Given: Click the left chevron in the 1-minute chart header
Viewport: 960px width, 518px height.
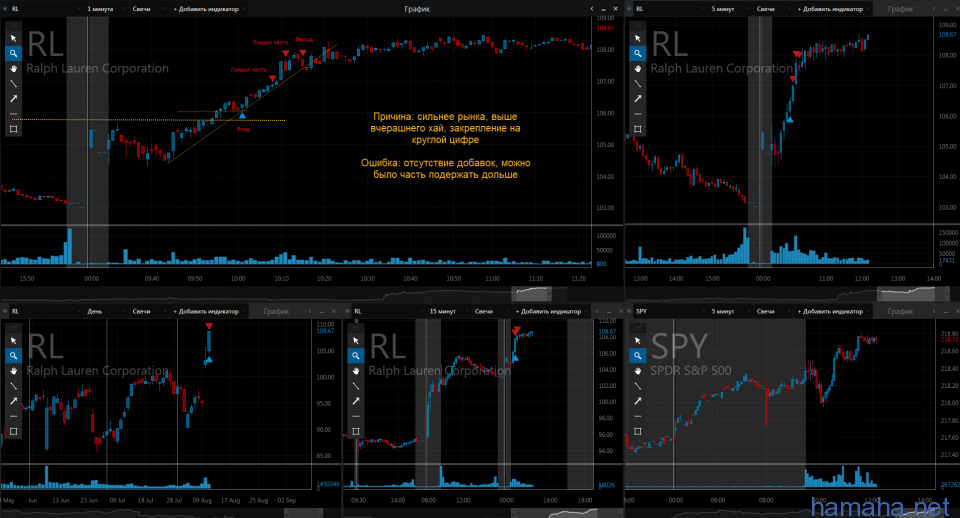Looking at the screenshot, I should [x=591, y=9].
